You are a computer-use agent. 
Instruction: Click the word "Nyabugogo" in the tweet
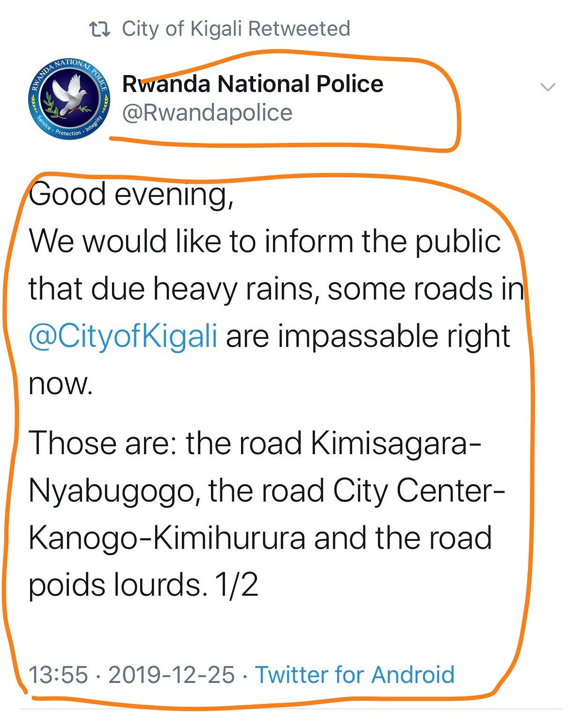[x=114, y=491]
